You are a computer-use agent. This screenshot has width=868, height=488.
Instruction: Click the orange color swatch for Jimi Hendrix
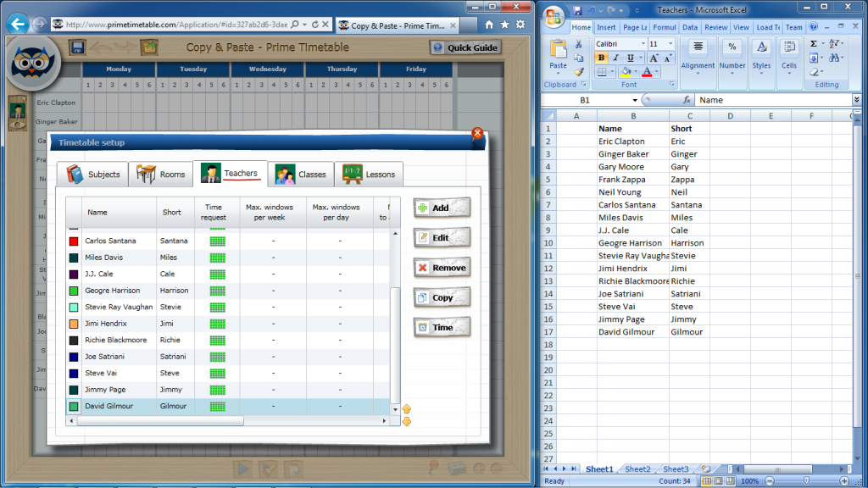coord(74,324)
